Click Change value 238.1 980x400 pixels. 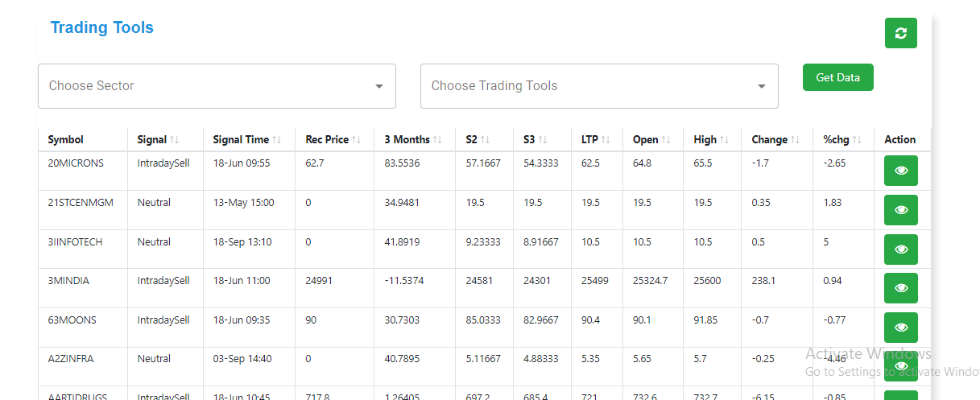coord(763,281)
